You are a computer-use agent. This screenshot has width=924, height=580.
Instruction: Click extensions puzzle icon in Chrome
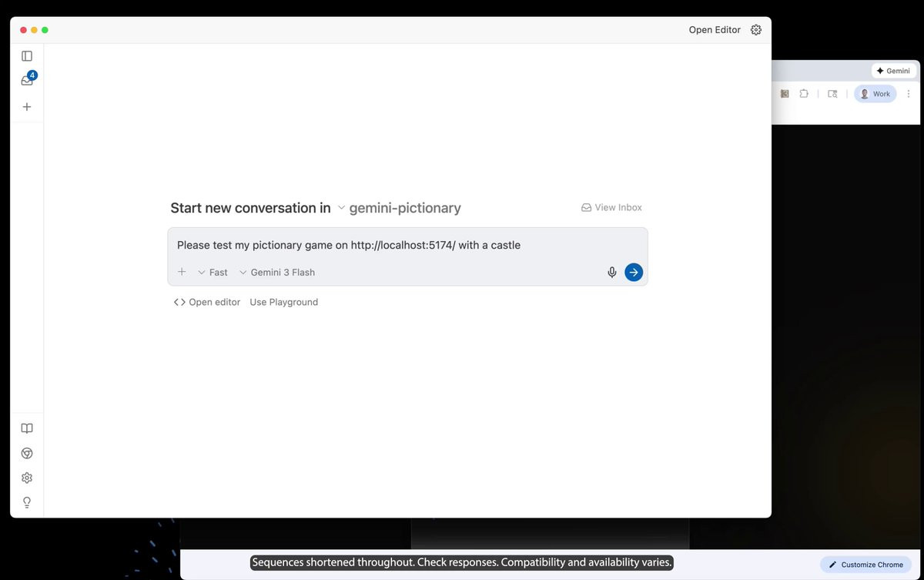tap(804, 94)
